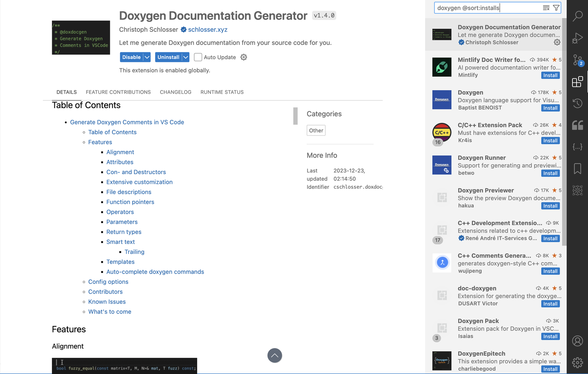Open the Source Control view with 2 pending changes
Viewport: 588px width, 374px height.
577,60
